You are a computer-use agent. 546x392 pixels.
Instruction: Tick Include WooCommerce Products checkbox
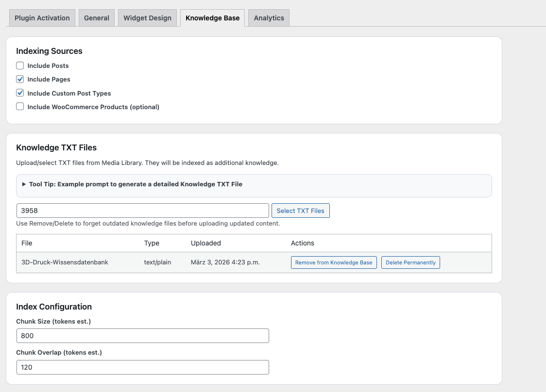[20, 106]
